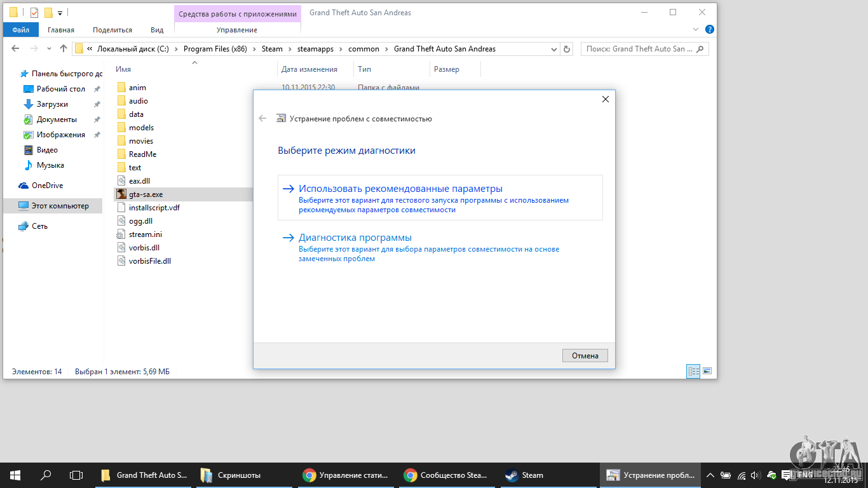The image size is (868, 488).
Task: Select OneDrive in navigation pane
Action: [47, 186]
